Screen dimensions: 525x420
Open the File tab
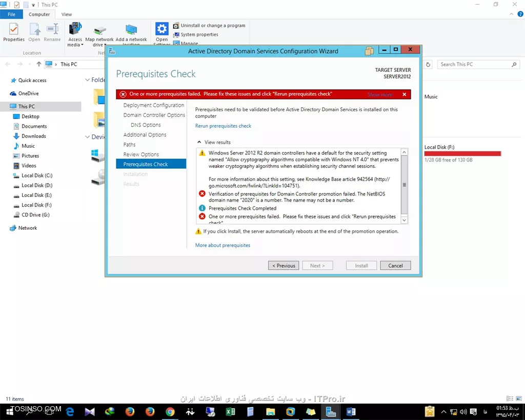11,14
